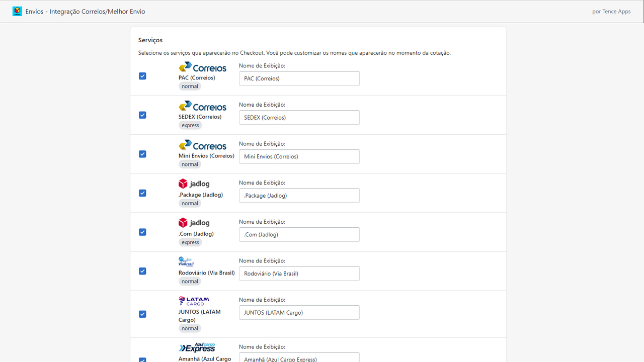This screenshot has width=644, height=362.
Task: Uncheck the JUNTOS (LATAM Cargo) checkbox
Action: [x=142, y=314]
